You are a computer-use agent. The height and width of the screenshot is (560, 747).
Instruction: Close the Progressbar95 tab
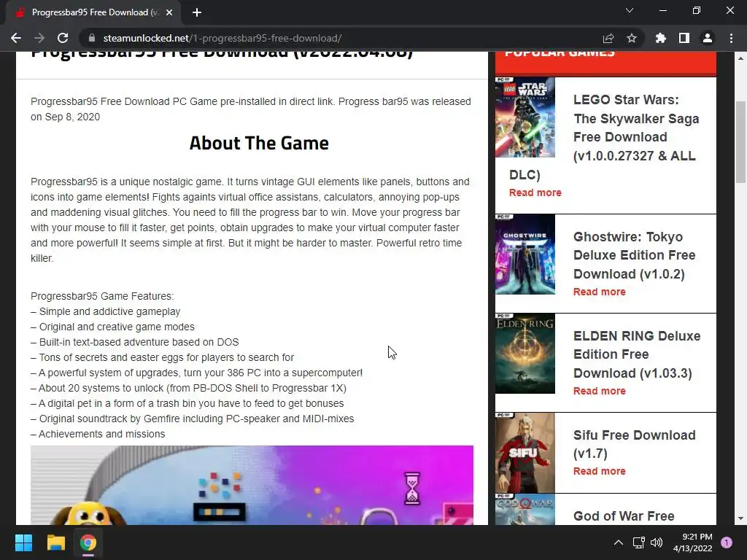click(169, 12)
